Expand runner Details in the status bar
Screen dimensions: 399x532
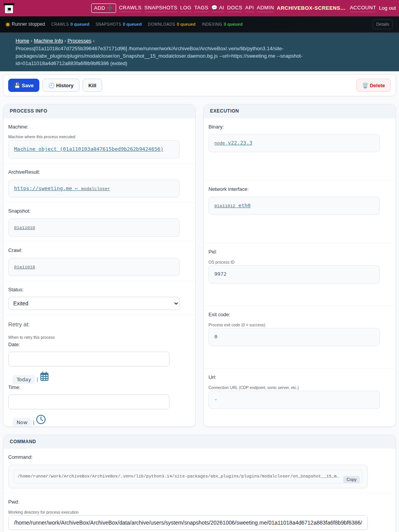point(383,24)
